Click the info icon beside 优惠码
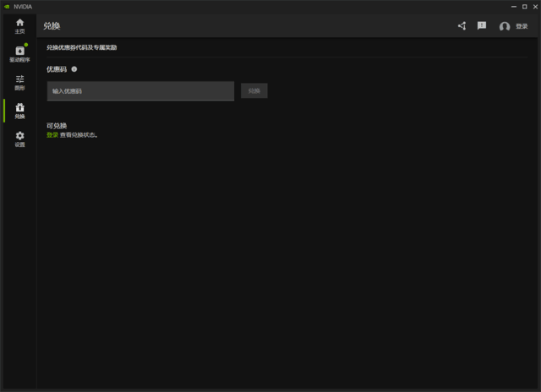 tap(74, 69)
